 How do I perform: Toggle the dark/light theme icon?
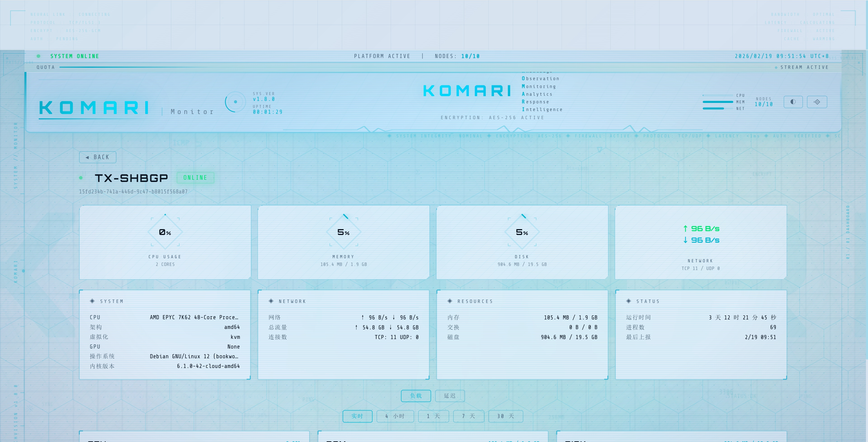pyautogui.click(x=793, y=102)
